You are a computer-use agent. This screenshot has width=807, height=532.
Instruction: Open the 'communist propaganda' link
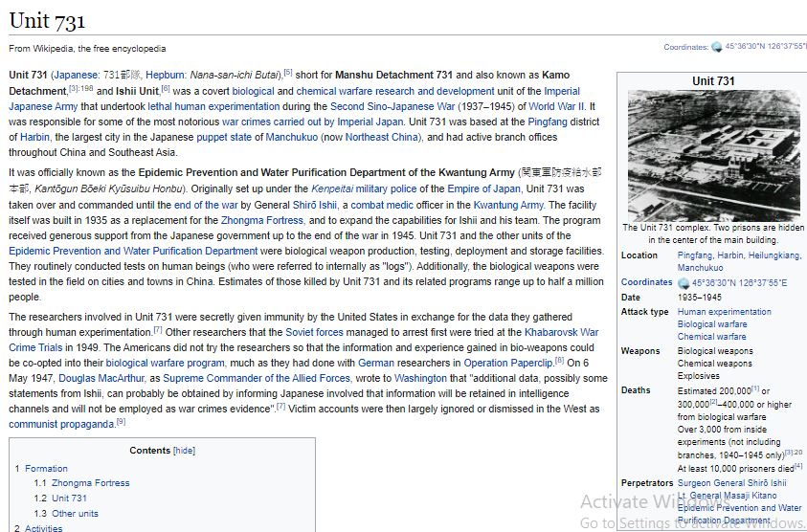click(x=61, y=425)
